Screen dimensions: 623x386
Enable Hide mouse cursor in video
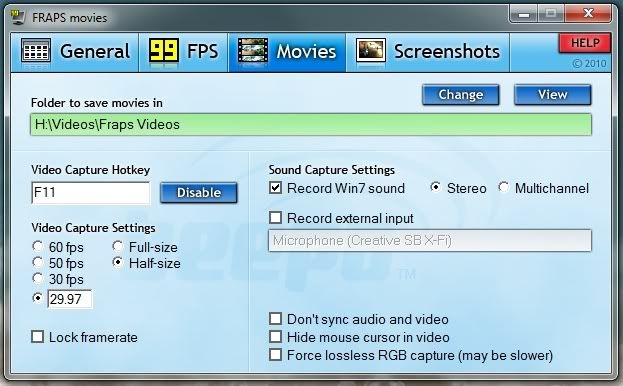[275, 337]
